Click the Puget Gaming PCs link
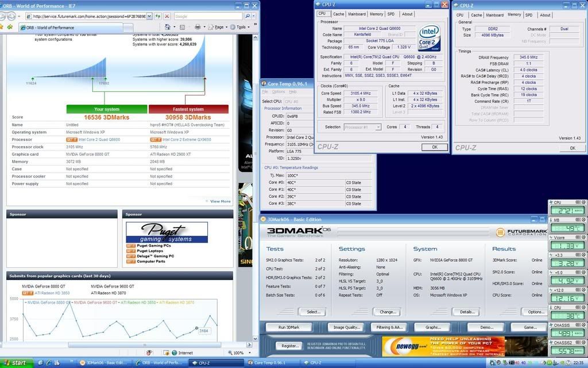Screen dimensions: 588x368 (154, 246)
